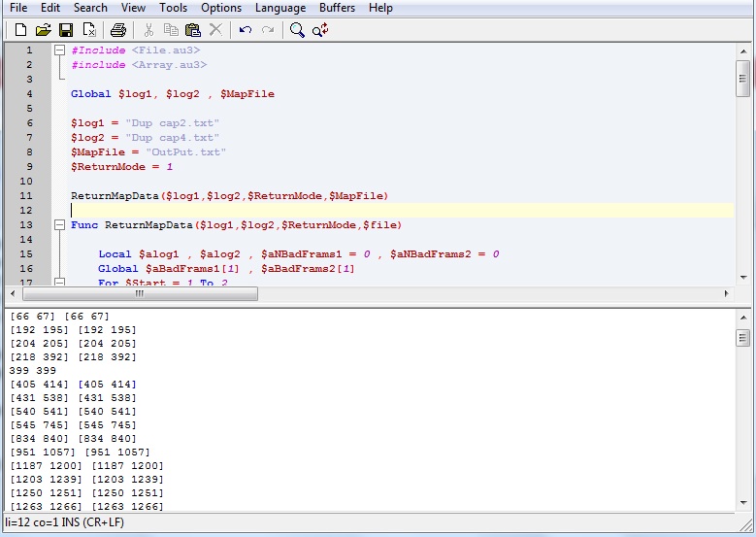The width and height of the screenshot is (756, 537).
Task: Click the Redo arrow icon
Action: pyautogui.click(x=268, y=30)
